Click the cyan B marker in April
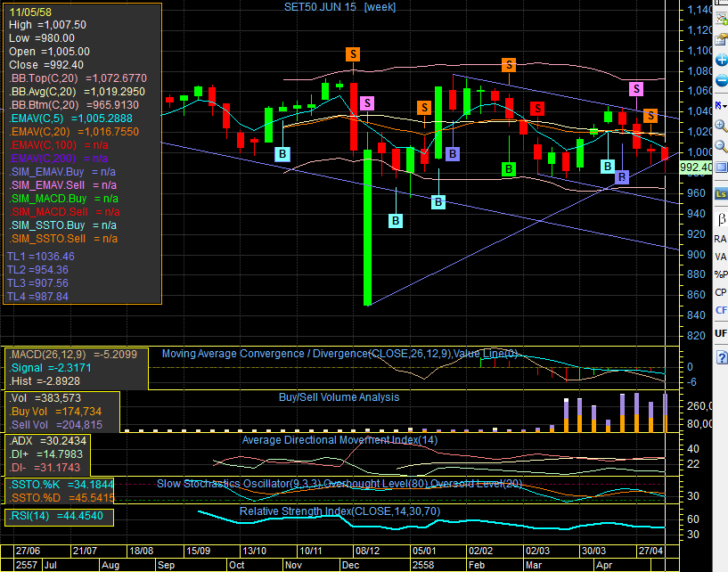This screenshot has height=572, width=728. pos(608,167)
